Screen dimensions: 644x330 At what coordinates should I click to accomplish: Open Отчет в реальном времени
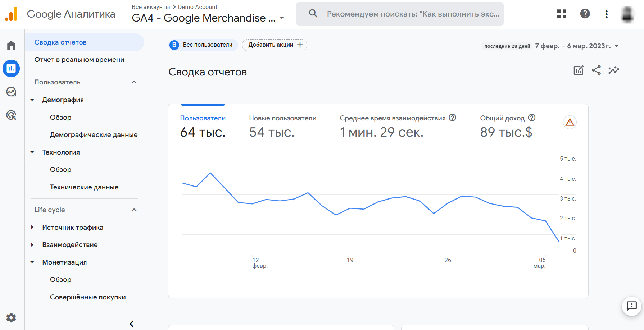click(79, 60)
